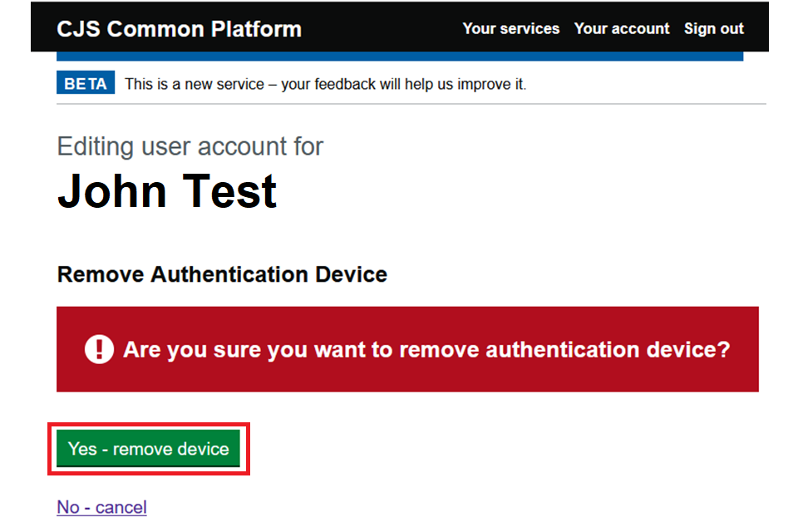Go to Your account in header
The width and height of the screenshot is (798, 532).
coord(621,28)
